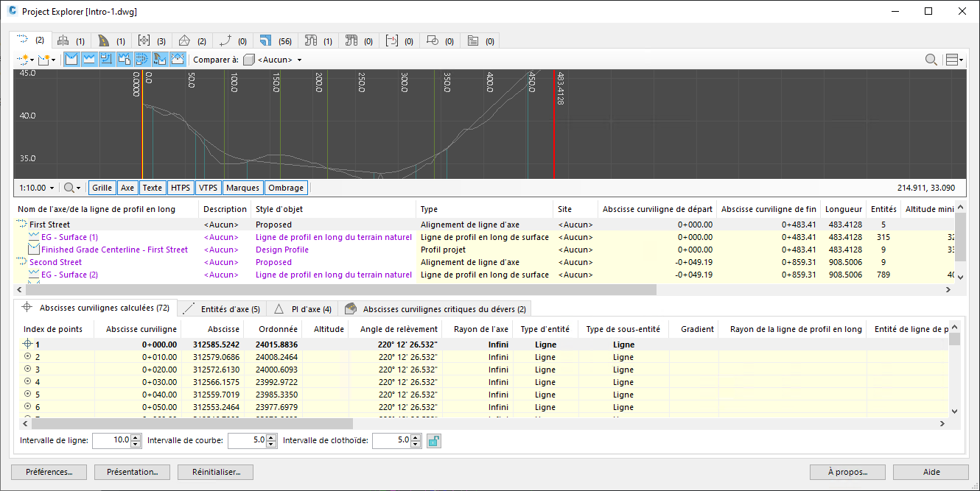Toggle the fourth profile filter icon
The height and width of the screenshot is (491, 980).
125,60
